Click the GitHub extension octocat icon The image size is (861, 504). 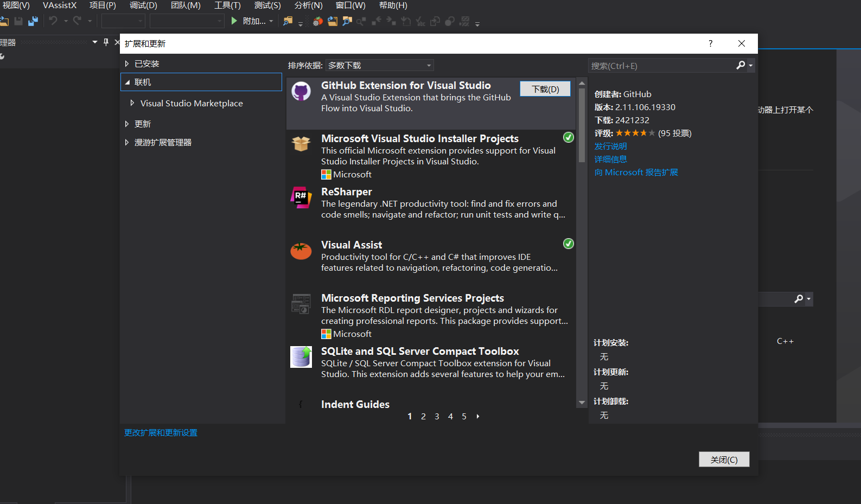point(301,91)
